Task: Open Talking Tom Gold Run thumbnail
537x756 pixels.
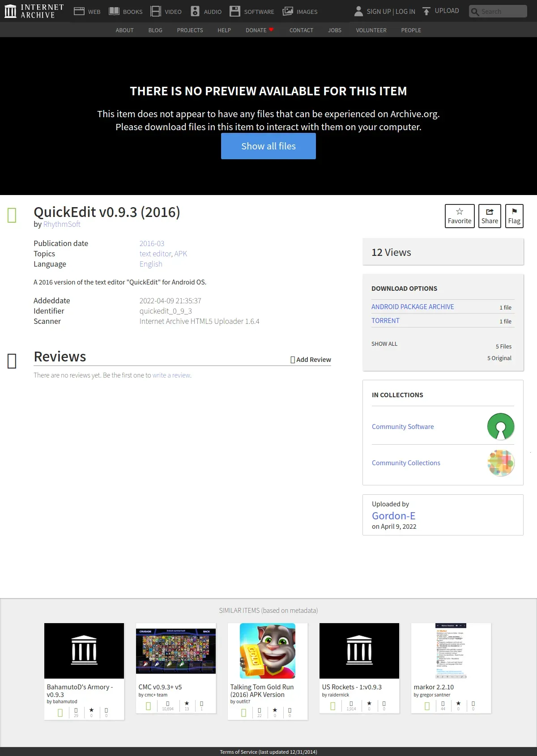Action: (x=268, y=651)
